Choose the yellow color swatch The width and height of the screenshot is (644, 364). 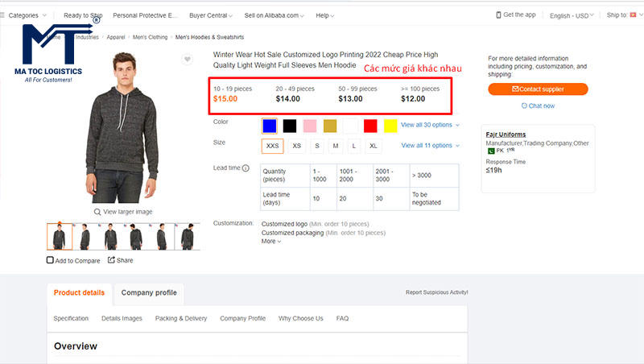(x=390, y=126)
